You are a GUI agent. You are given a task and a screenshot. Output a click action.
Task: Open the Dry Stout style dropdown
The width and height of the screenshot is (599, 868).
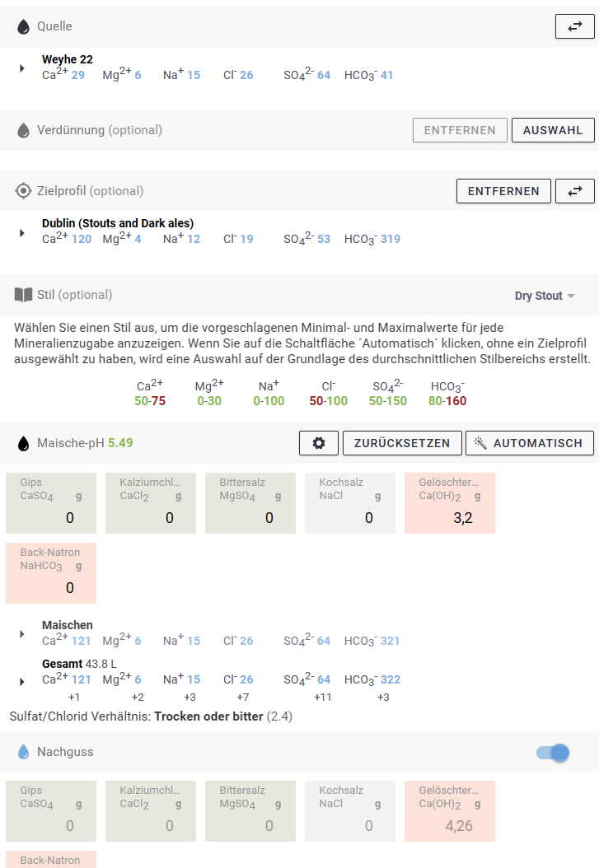545,296
